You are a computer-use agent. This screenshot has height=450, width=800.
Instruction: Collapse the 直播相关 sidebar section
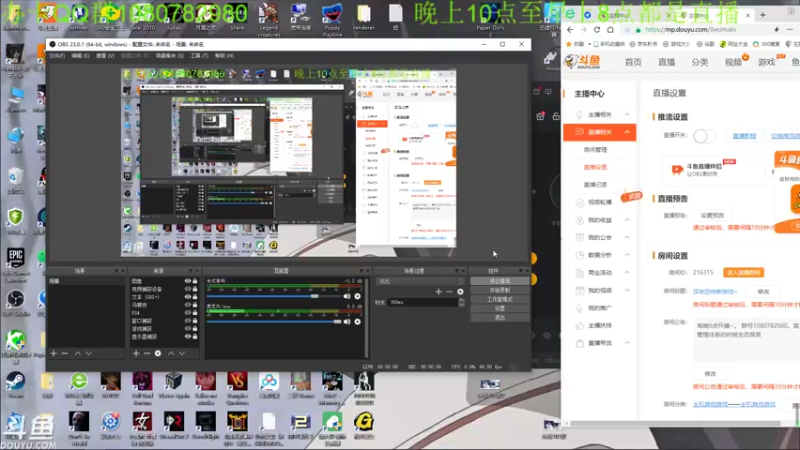[628, 132]
